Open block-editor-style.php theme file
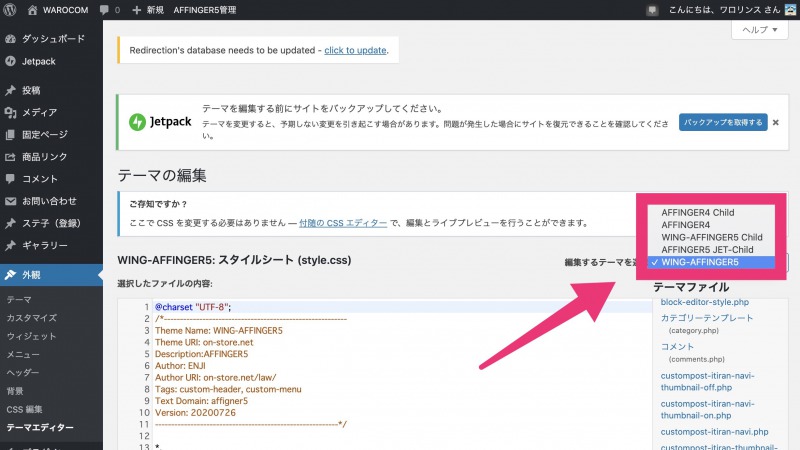The width and height of the screenshot is (800, 450). [x=705, y=301]
